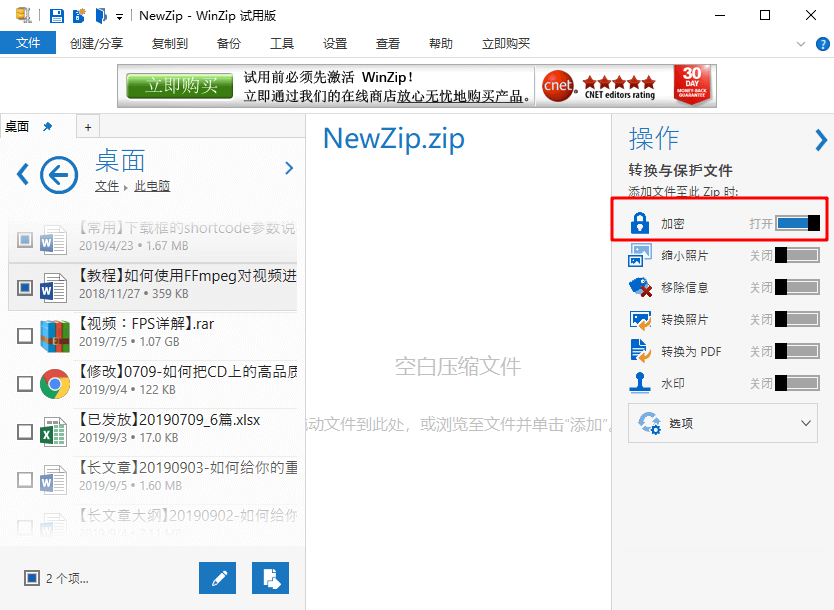Click the open Zip file quick-access icon
Screen dimensions: 834x610
pyautogui.click(x=101, y=15)
